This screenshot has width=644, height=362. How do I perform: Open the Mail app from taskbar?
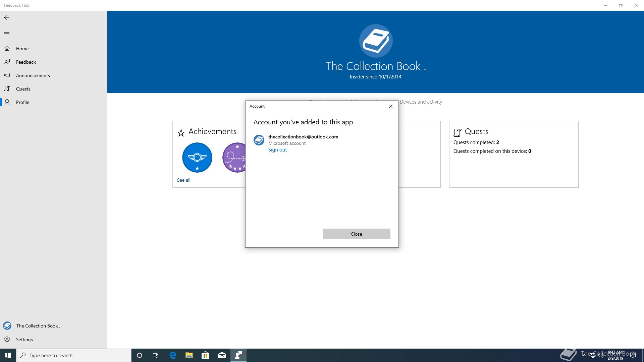point(222,355)
